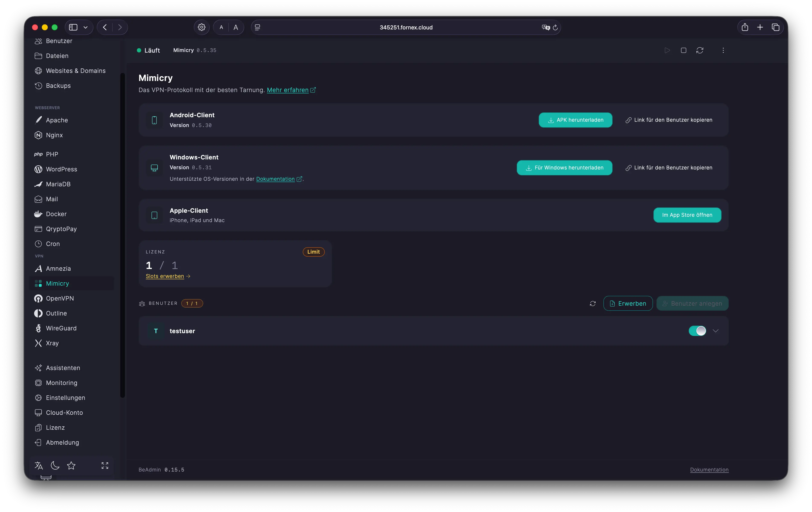Click the Nginx logo icon
This screenshot has width=812, height=512.
[x=38, y=135]
